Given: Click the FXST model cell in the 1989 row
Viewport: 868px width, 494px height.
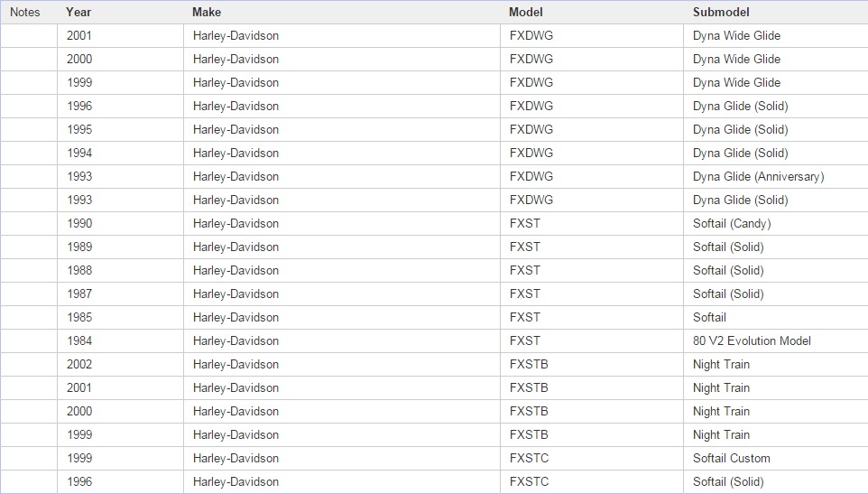Looking at the screenshot, I should [525, 247].
